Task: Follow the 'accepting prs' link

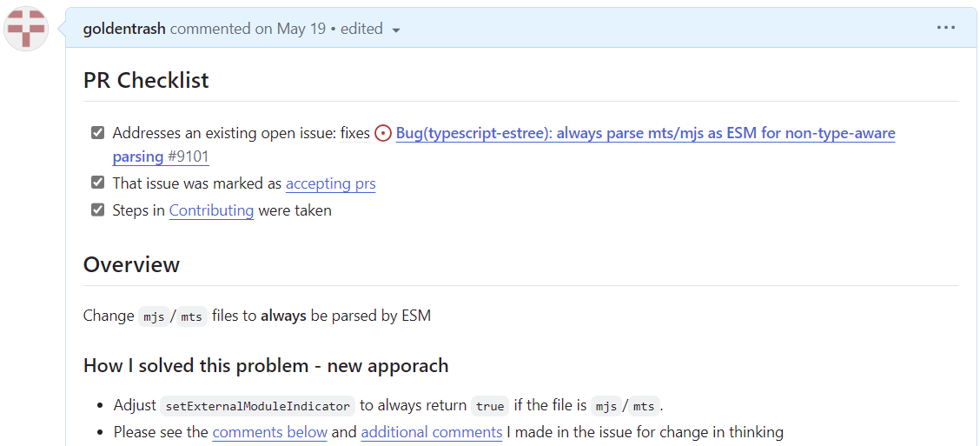Action: click(331, 183)
